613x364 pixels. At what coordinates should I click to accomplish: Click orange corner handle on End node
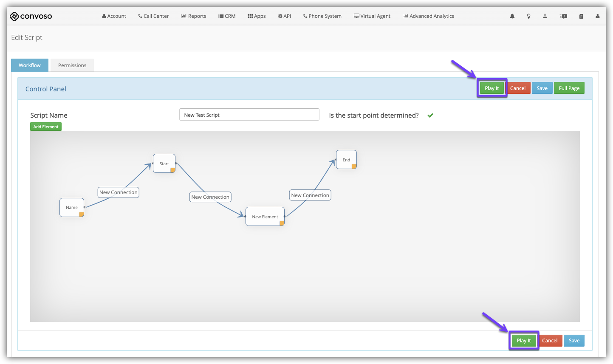354,166
